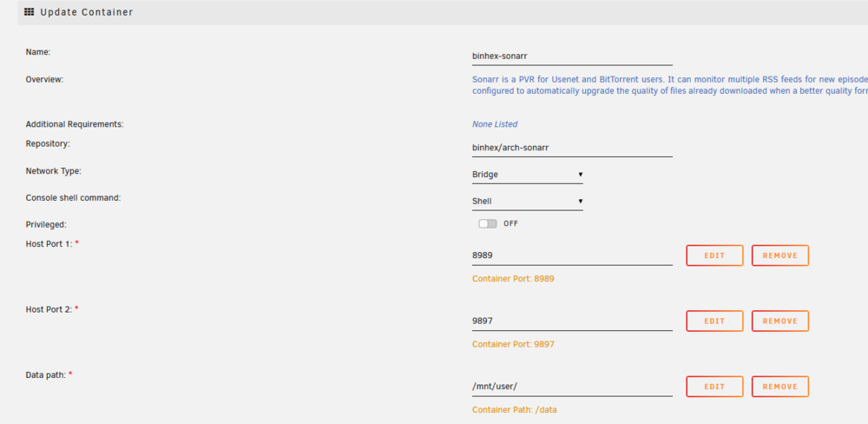Click the Container Port: 9897 text
The height and width of the screenshot is (424, 868).
tap(513, 344)
